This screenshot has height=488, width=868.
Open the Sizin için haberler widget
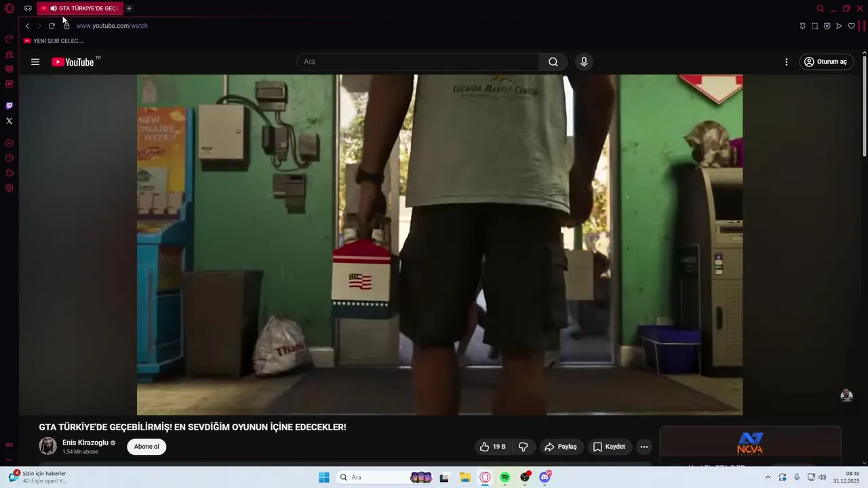tap(38, 477)
